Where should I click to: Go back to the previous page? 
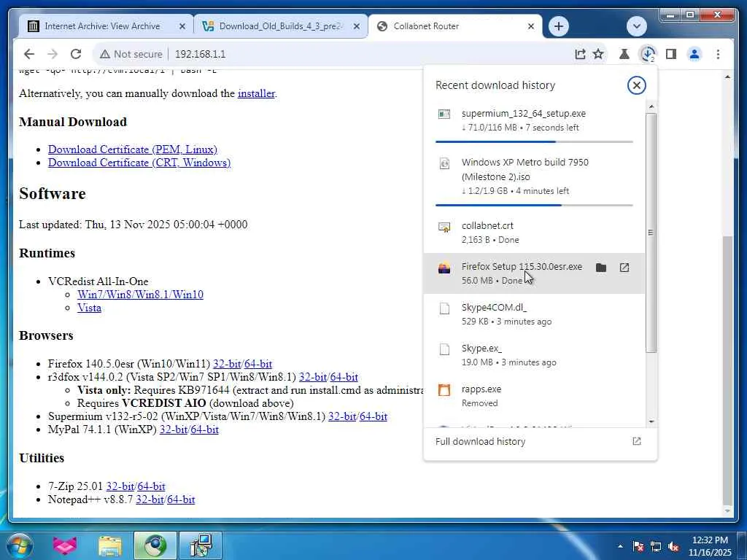click(29, 54)
